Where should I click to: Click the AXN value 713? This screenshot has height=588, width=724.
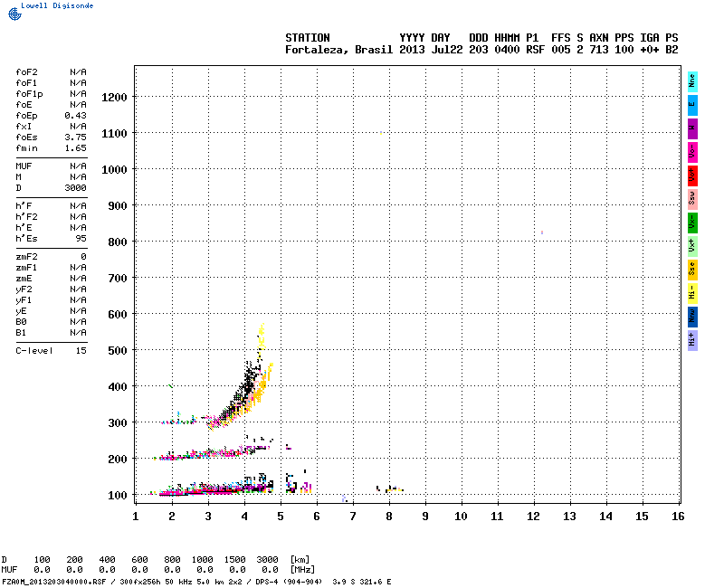(x=599, y=50)
